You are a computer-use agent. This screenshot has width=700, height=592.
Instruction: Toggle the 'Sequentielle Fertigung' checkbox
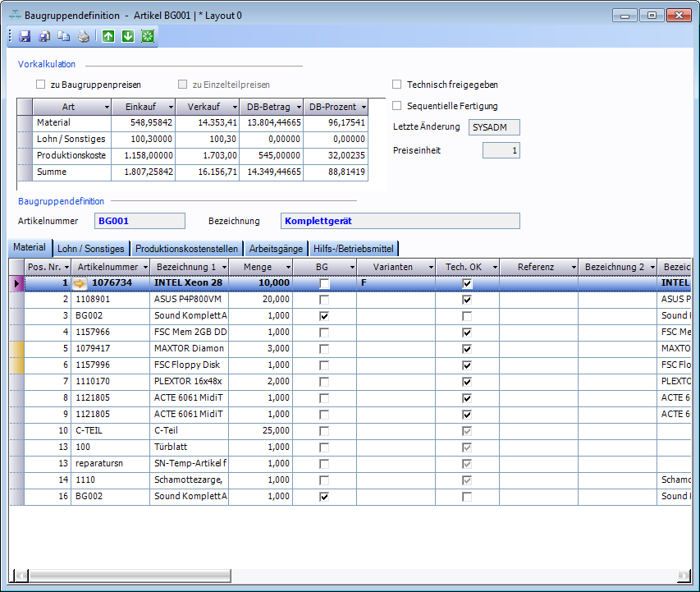point(397,106)
